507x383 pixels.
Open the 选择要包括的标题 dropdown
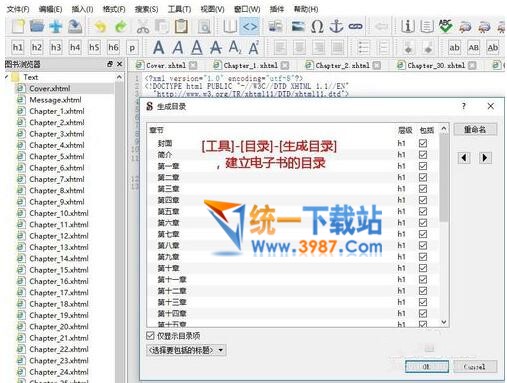[186, 350]
